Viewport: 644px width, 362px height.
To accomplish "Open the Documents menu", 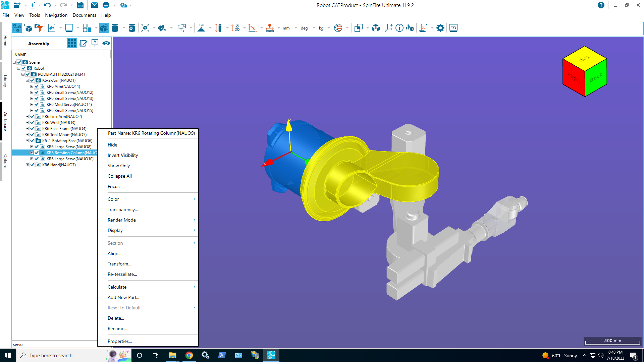I will click(84, 15).
